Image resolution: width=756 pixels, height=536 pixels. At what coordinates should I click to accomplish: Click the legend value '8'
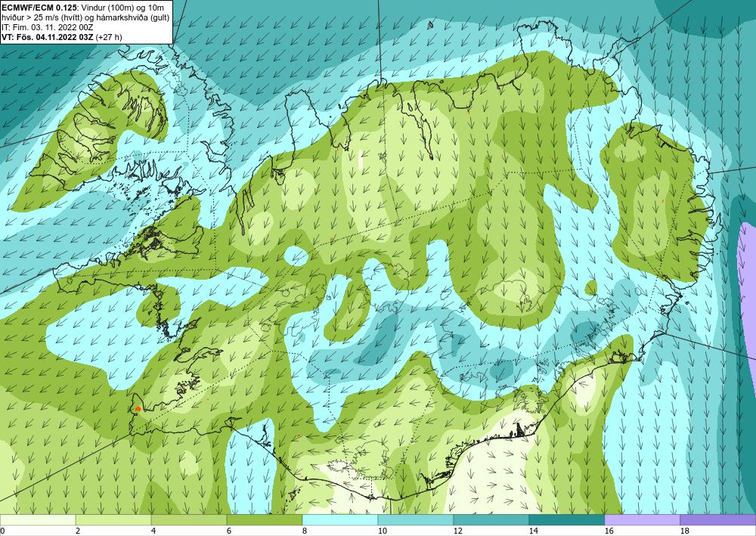click(304, 531)
